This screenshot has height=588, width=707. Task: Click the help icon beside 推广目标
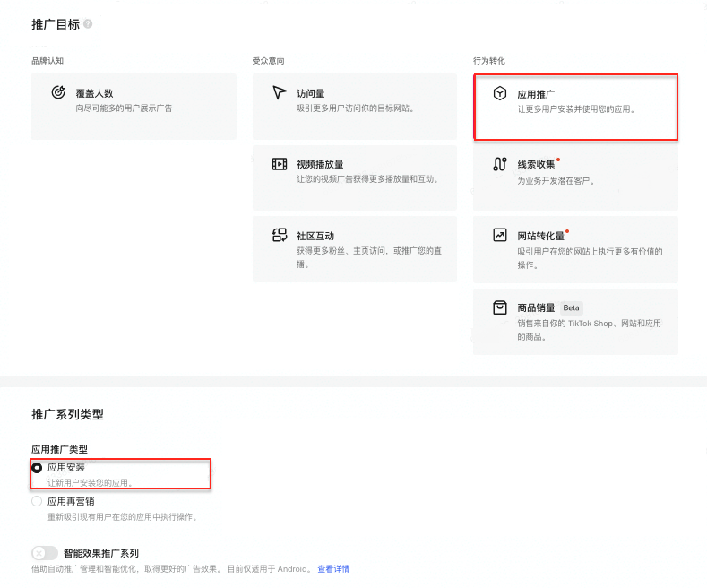[87, 24]
